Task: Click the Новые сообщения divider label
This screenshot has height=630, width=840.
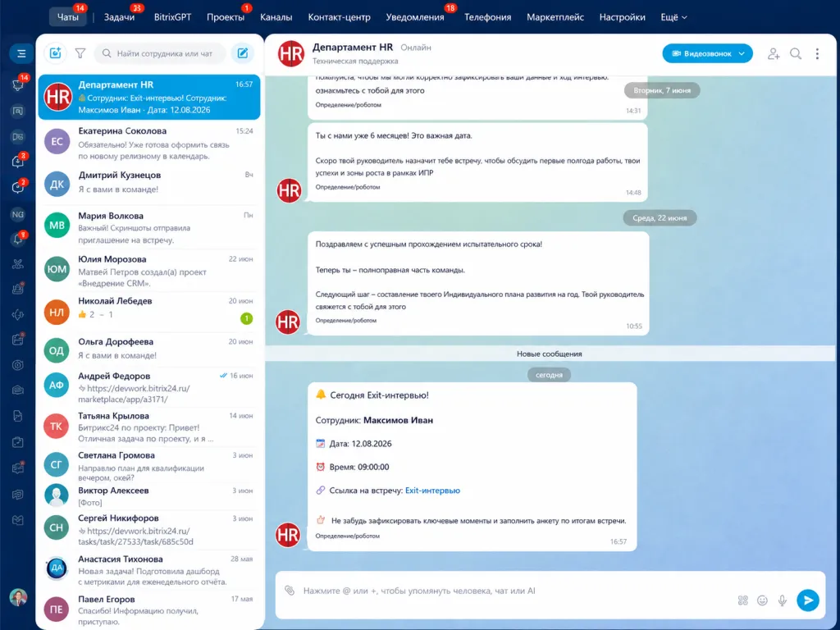Action: coord(549,354)
